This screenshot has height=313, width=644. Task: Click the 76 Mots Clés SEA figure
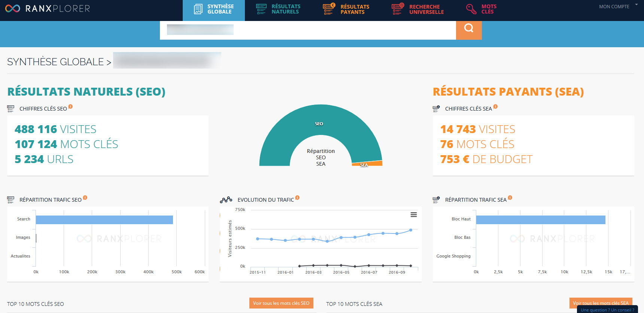pos(477,144)
